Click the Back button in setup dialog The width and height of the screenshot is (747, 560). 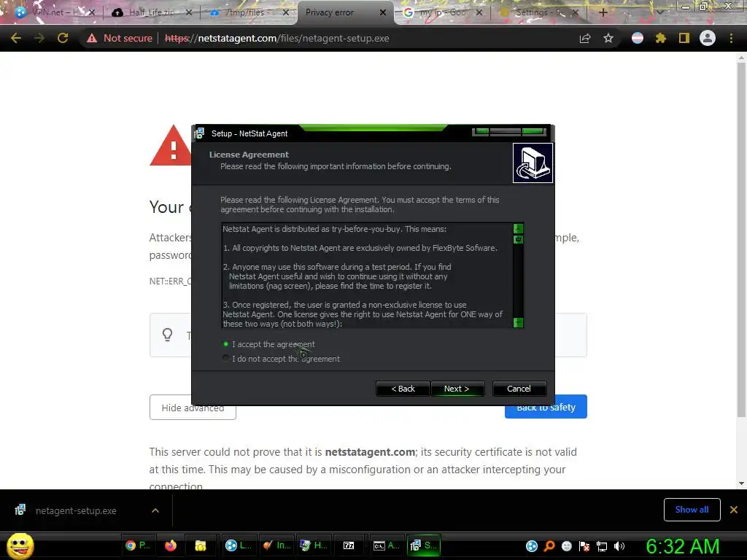click(x=403, y=389)
